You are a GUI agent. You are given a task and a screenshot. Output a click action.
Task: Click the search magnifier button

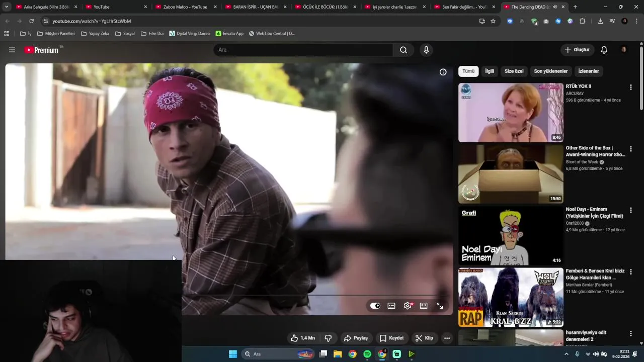404,50
